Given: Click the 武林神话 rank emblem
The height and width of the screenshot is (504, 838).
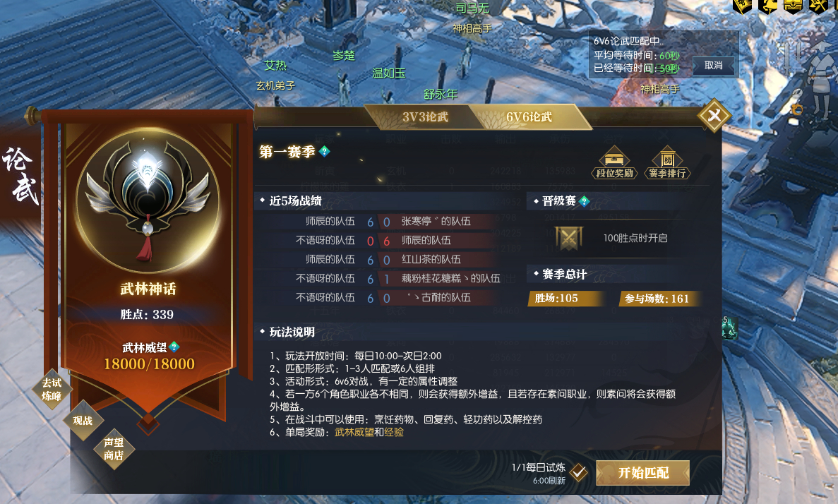Looking at the screenshot, I should point(148,199).
